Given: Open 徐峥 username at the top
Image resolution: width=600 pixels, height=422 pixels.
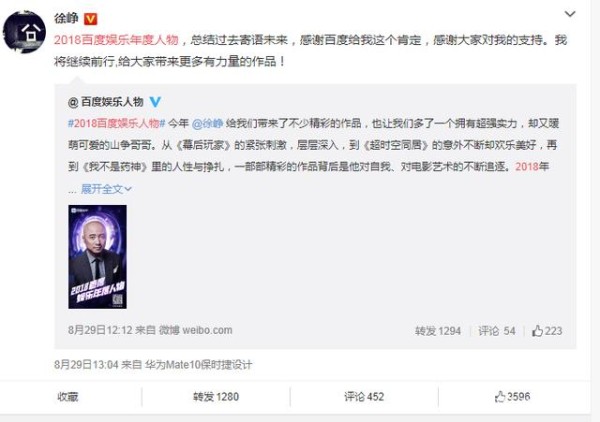Looking at the screenshot, I should pyautogui.click(x=66, y=18).
